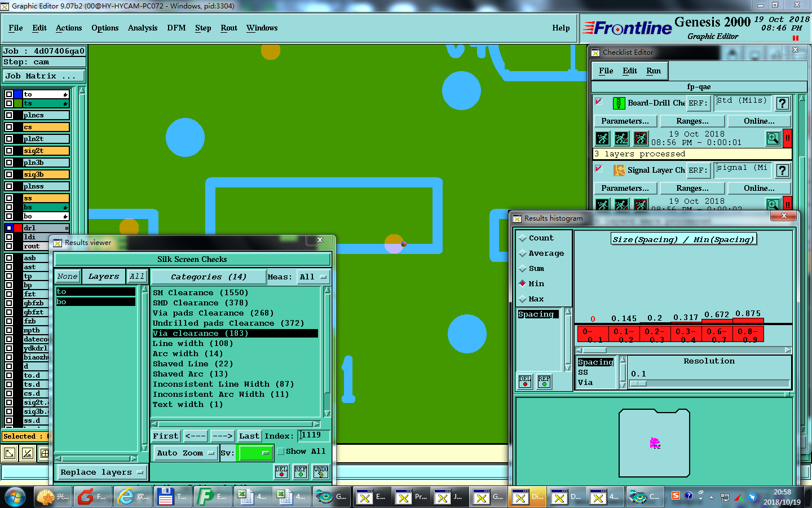The height and width of the screenshot is (508, 812).
Task: Click the angle measurement tool icon at bottom left
Action: click(x=28, y=453)
